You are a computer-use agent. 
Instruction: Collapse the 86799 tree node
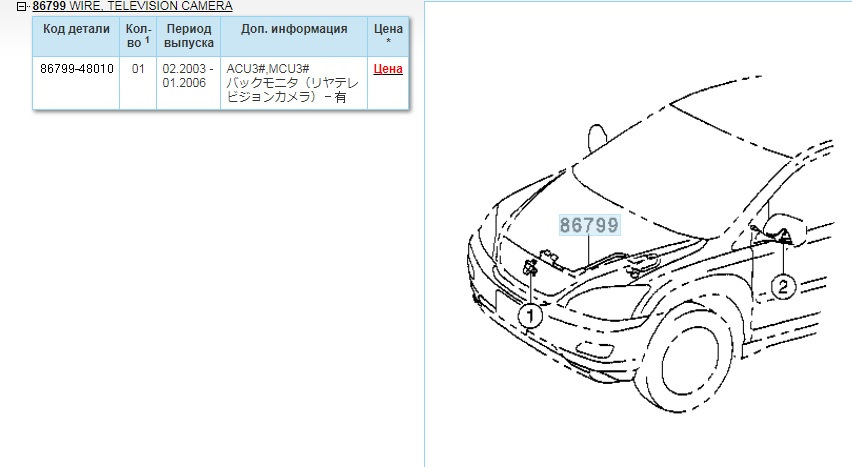tap(21, 7)
